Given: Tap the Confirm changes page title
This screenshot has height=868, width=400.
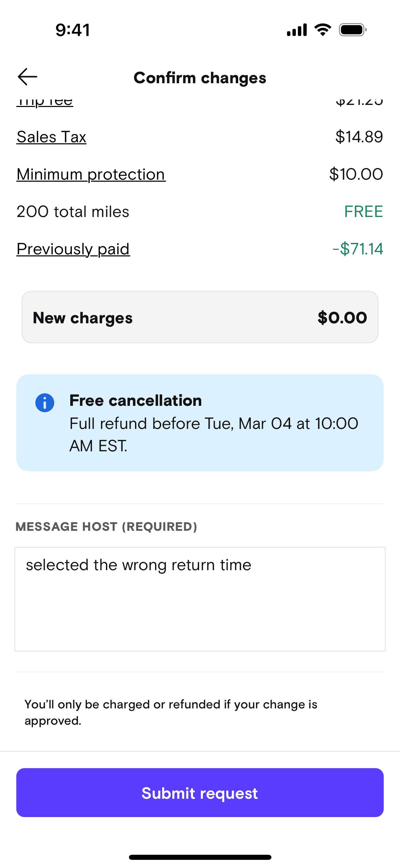Looking at the screenshot, I should 200,78.
